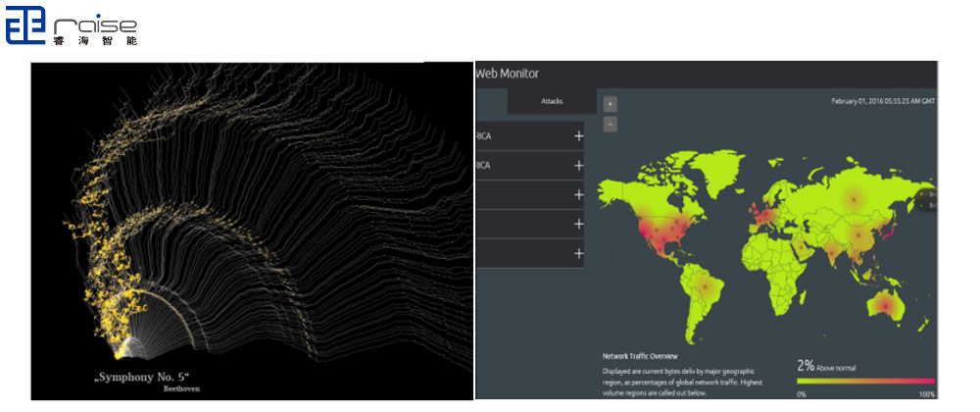980x412 pixels.
Task: Expand the fourth region row in Web Monitor
Action: click(x=579, y=224)
